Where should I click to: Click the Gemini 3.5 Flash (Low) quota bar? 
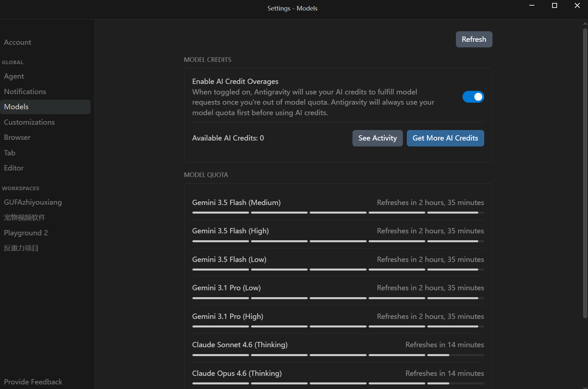(338, 270)
